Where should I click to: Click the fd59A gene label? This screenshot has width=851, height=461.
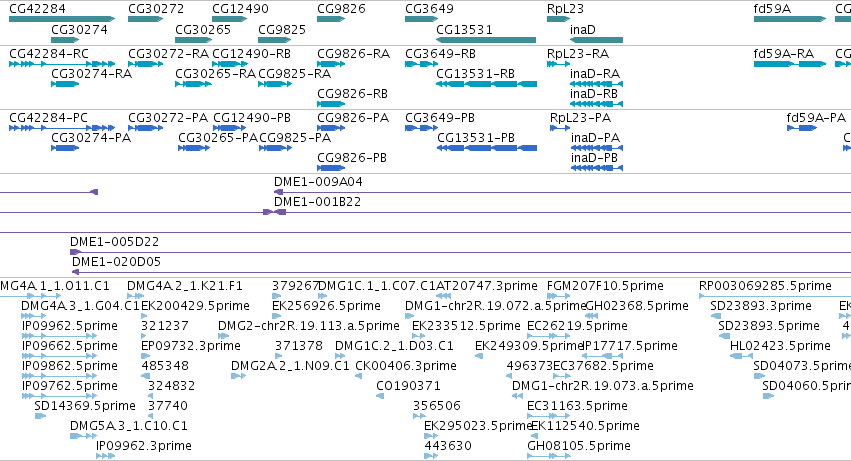pos(772,9)
